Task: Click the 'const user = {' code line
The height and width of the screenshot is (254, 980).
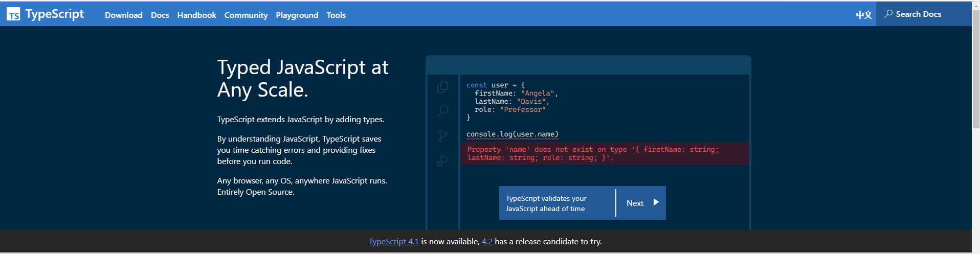Action: [496, 85]
